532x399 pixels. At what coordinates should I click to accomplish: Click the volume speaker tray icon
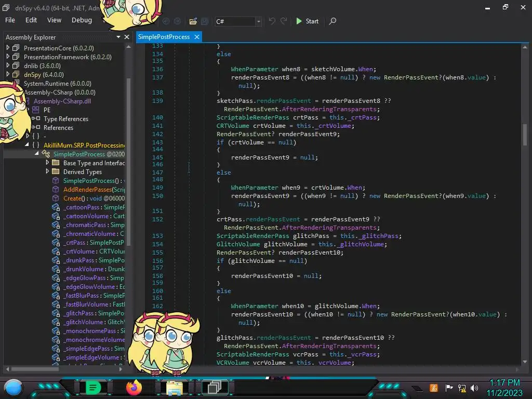coord(474,388)
